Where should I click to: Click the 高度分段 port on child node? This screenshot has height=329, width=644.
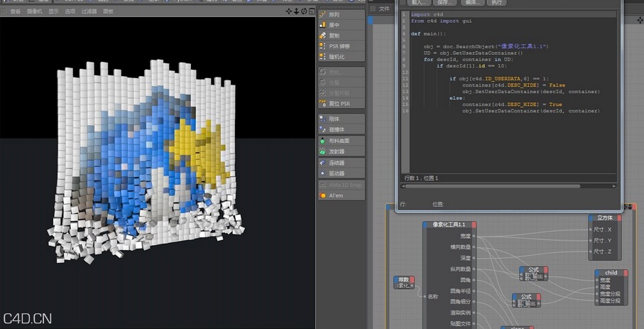[596, 301]
